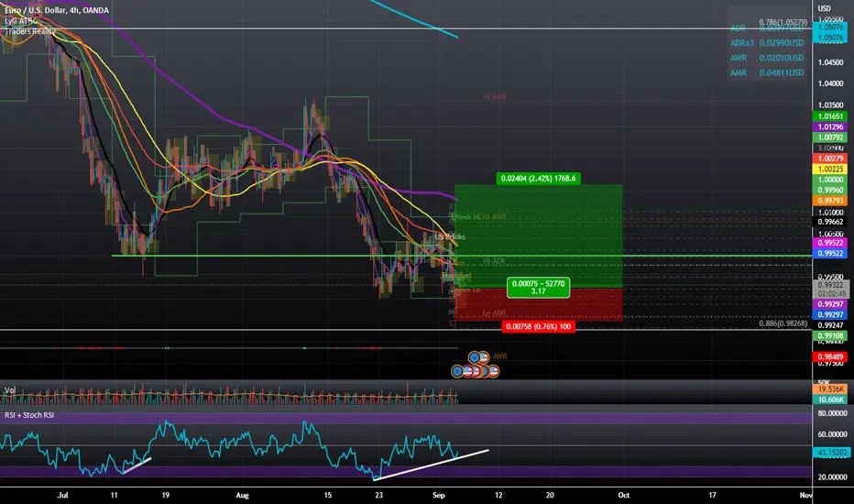Click the AMR 0.04811USD table row
This screenshot has height=504, width=854.
[767, 72]
